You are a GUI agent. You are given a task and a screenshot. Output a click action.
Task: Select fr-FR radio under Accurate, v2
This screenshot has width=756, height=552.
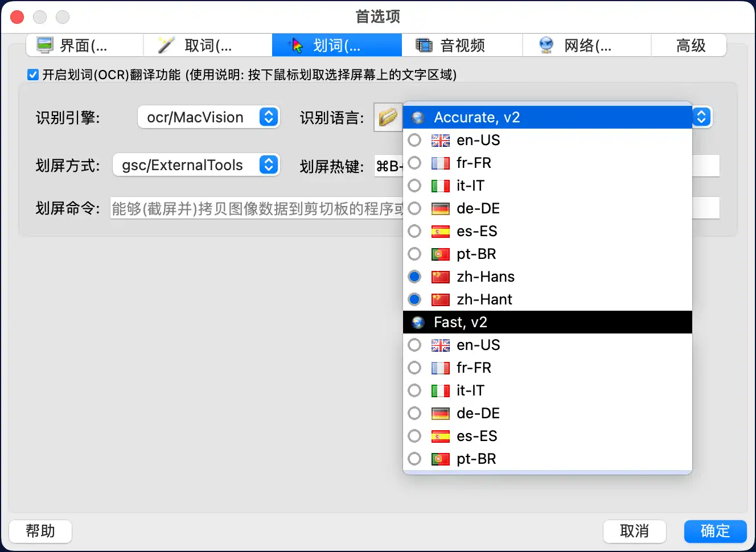pyautogui.click(x=414, y=163)
